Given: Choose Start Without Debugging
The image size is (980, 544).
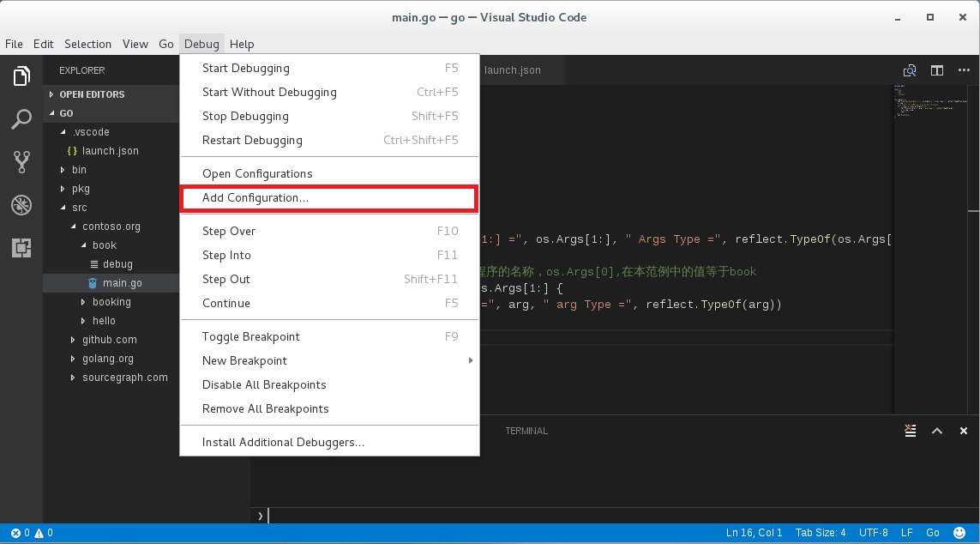Looking at the screenshot, I should click(x=329, y=92).
